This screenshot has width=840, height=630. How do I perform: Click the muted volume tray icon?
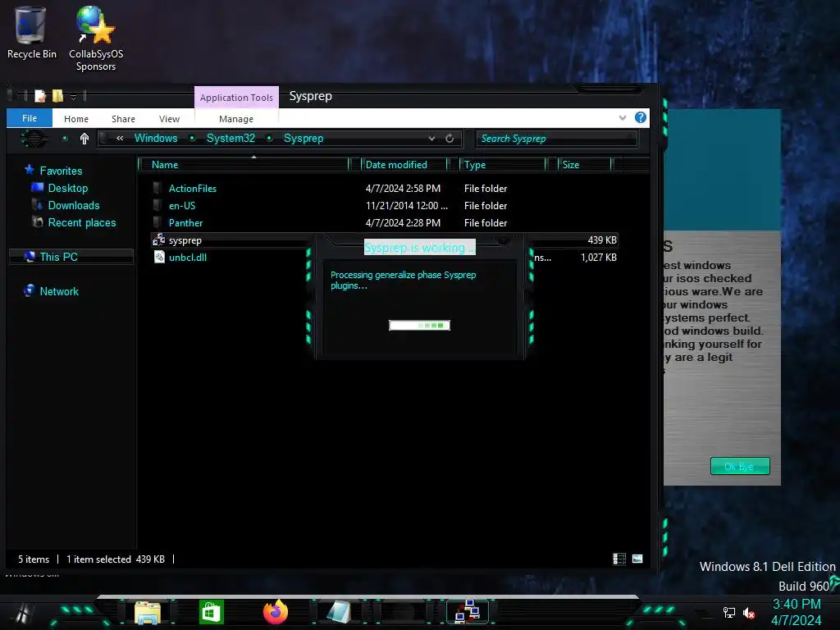749,613
